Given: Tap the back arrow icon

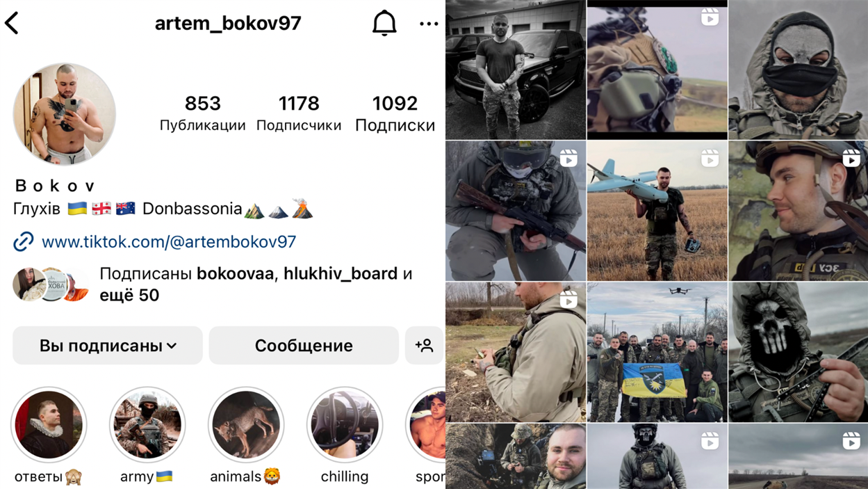Looking at the screenshot, I should point(13,23).
